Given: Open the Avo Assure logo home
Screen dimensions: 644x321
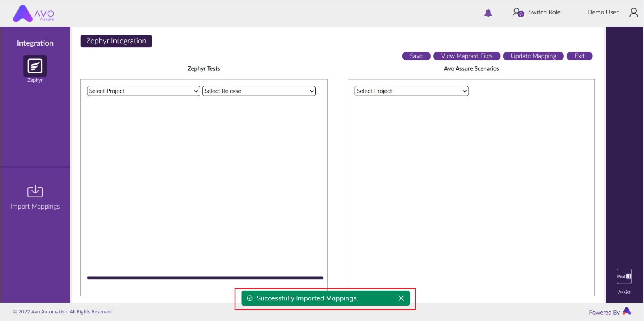Looking at the screenshot, I should click(34, 14).
